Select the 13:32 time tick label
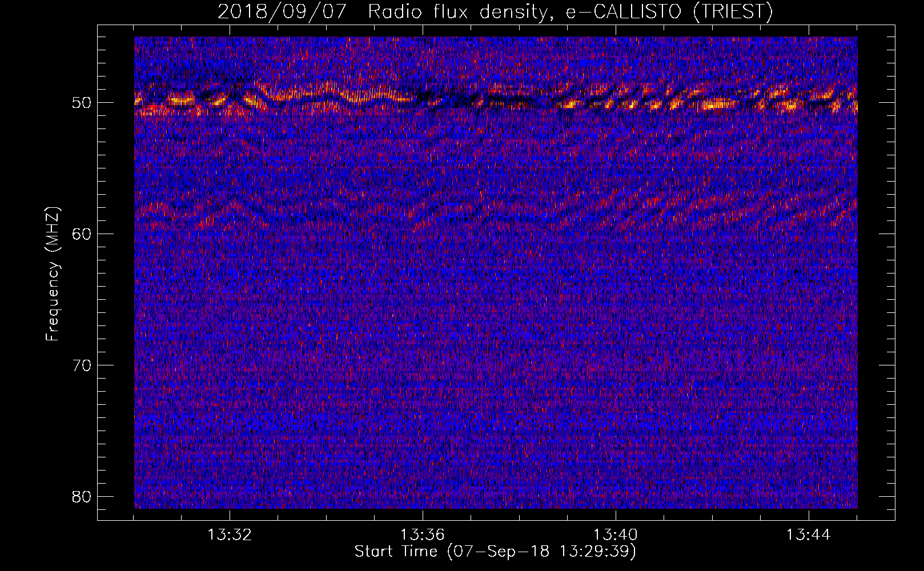The width and height of the screenshot is (924, 571). click(x=230, y=535)
